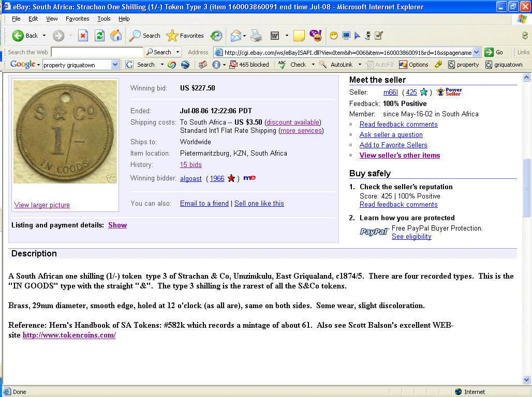The image size is (532, 397).
Task: Click the AutoLink wand button
Action: click(x=335, y=65)
